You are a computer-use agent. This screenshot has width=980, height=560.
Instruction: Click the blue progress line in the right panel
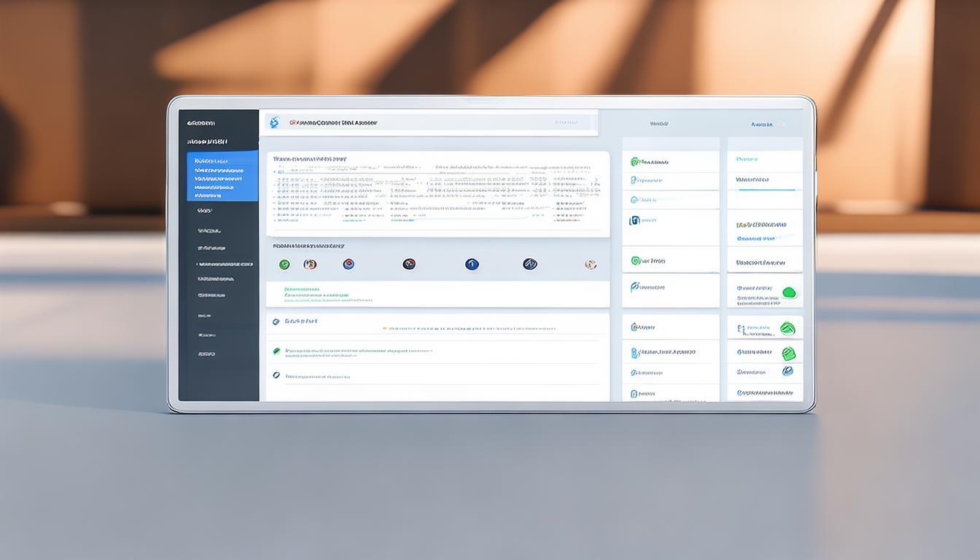click(x=764, y=189)
